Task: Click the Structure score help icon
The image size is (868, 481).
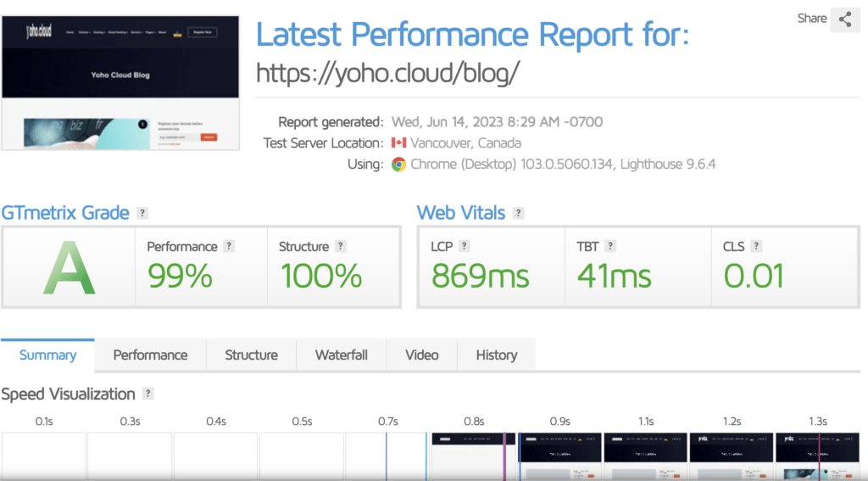Action: [x=340, y=246]
